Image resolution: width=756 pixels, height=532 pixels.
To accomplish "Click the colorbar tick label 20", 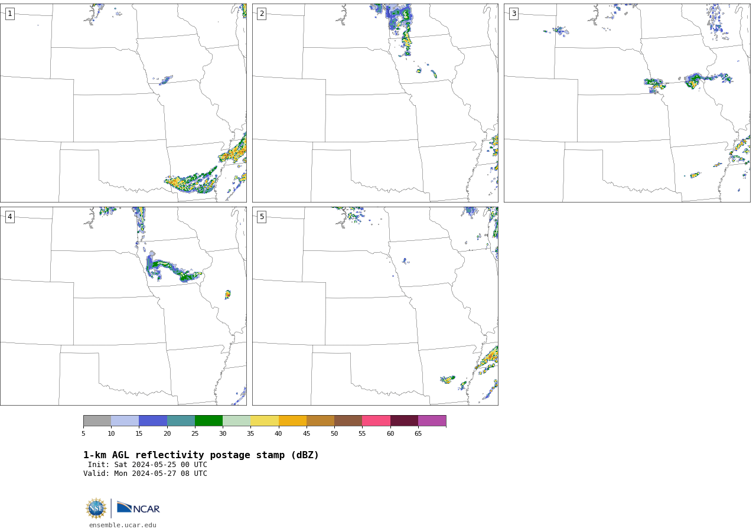I will 167,433.
